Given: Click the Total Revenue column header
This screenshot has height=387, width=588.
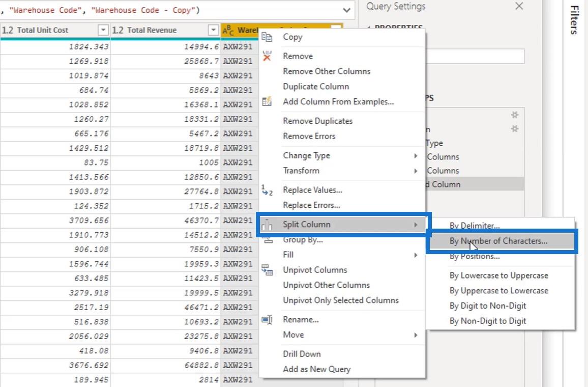Looking at the screenshot, I should [x=165, y=30].
